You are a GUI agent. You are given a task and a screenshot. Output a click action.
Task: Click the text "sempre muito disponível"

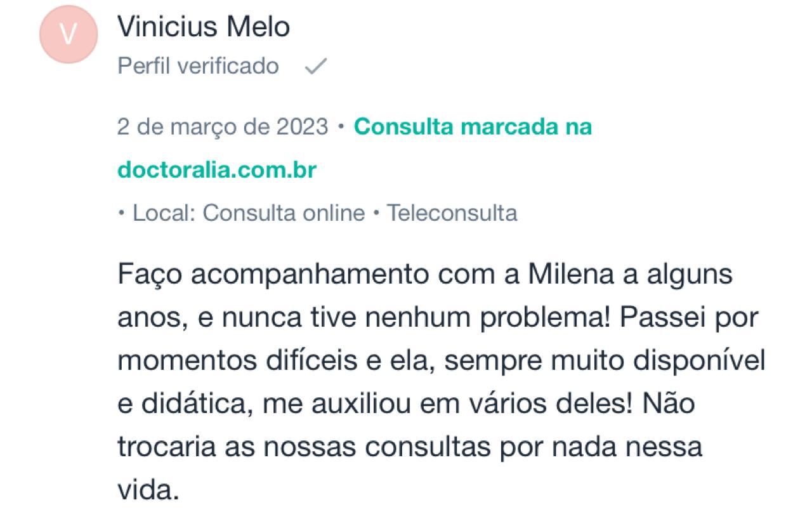pyautogui.click(x=605, y=361)
